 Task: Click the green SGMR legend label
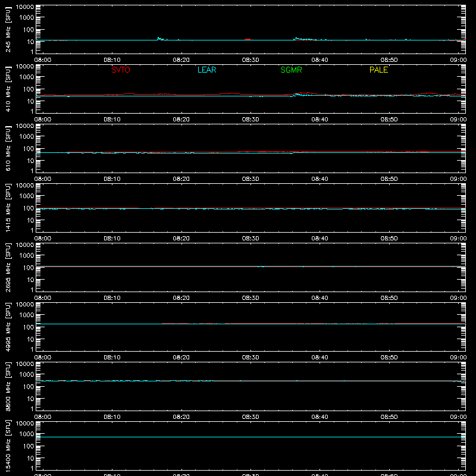tap(291, 70)
